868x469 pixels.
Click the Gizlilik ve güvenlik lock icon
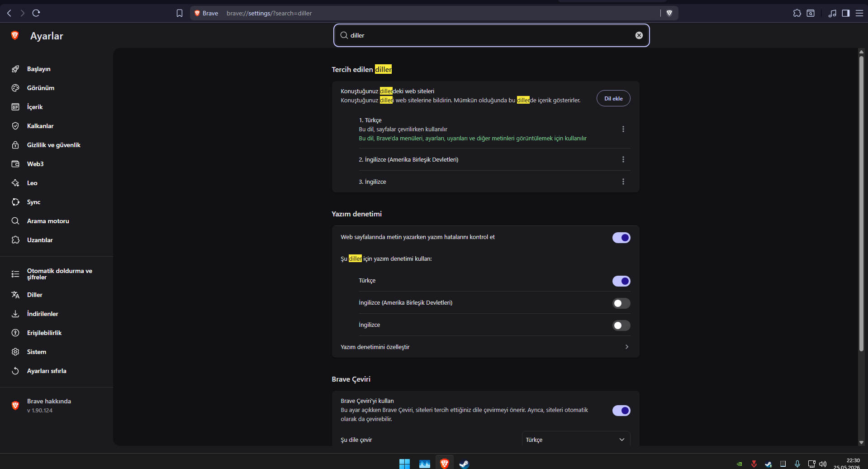tap(15, 145)
